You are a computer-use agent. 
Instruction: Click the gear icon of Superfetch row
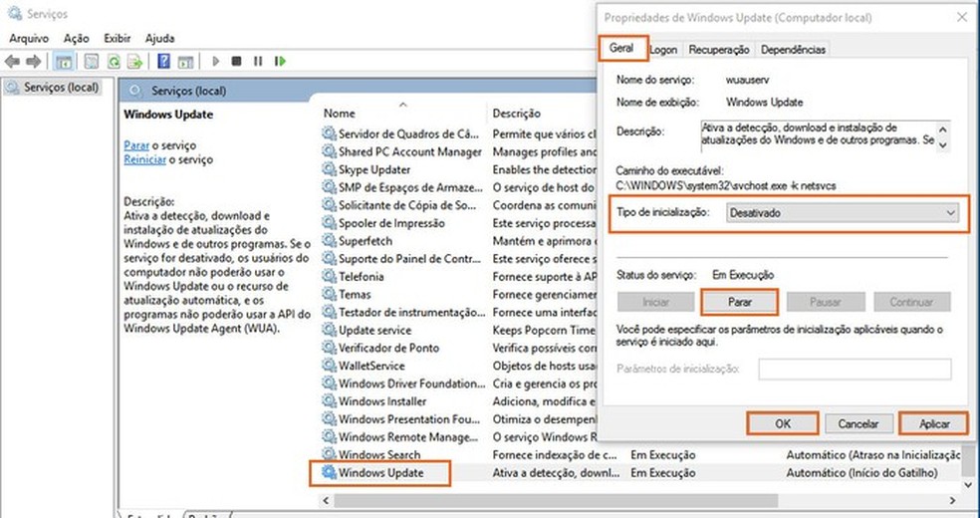329,240
